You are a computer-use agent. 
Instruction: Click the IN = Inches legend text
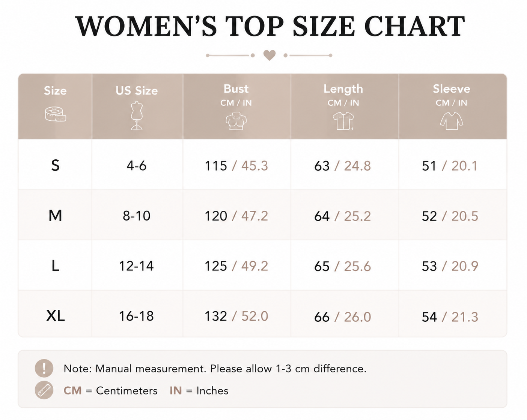tap(199, 390)
